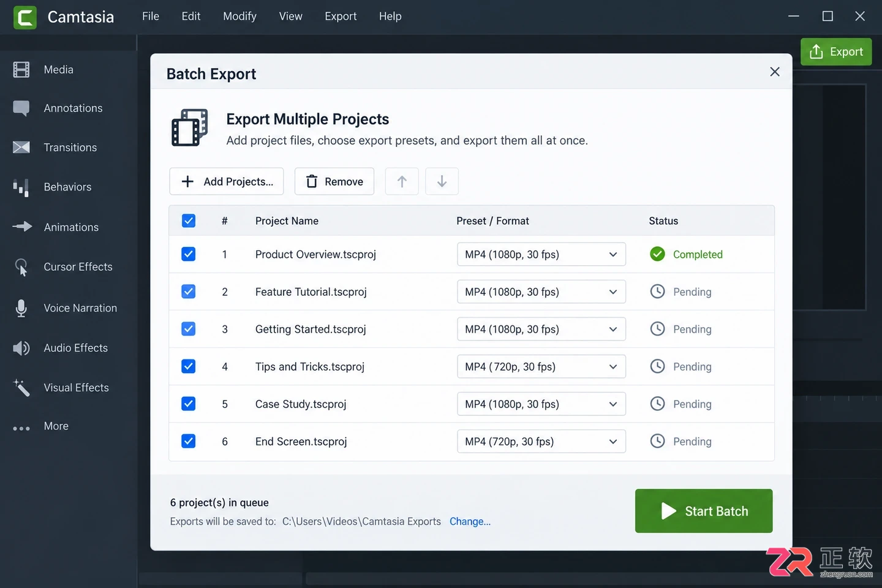The width and height of the screenshot is (882, 588).
Task: Open the File menu
Action: 151,17
